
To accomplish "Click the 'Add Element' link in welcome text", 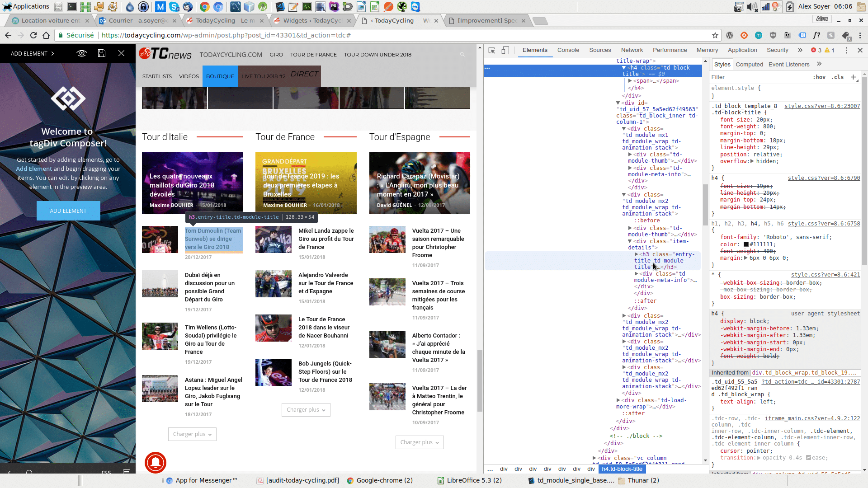I will (x=34, y=169).
